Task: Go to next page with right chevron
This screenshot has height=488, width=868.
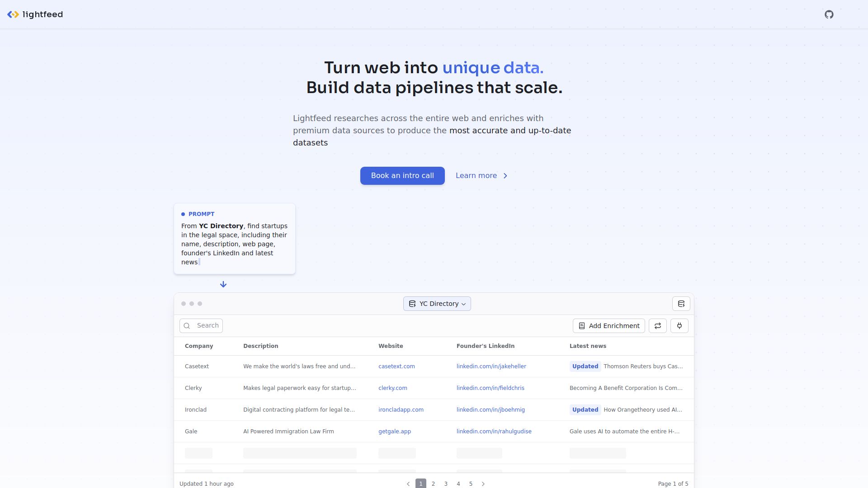Action: (x=483, y=483)
